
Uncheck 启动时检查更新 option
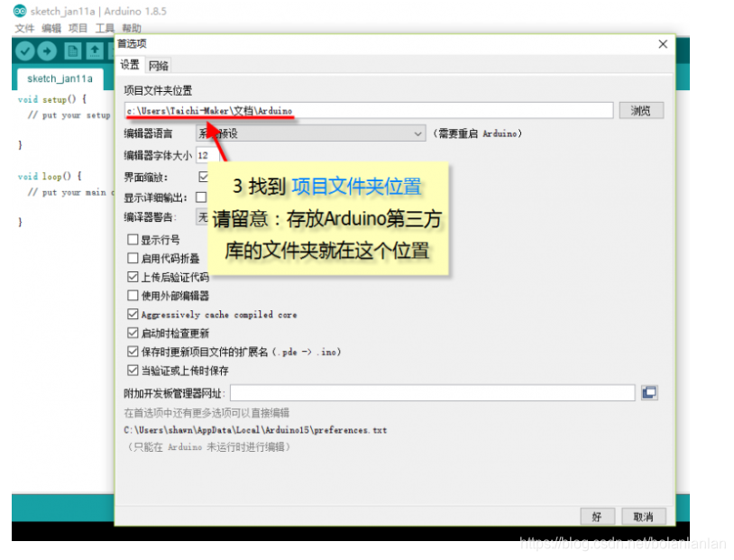[133, 333]
